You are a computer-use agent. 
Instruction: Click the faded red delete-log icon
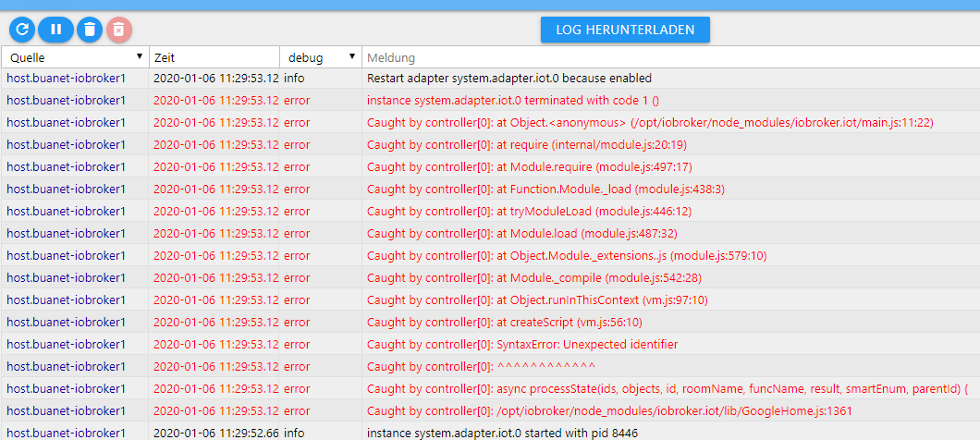[x=119, y=30]
